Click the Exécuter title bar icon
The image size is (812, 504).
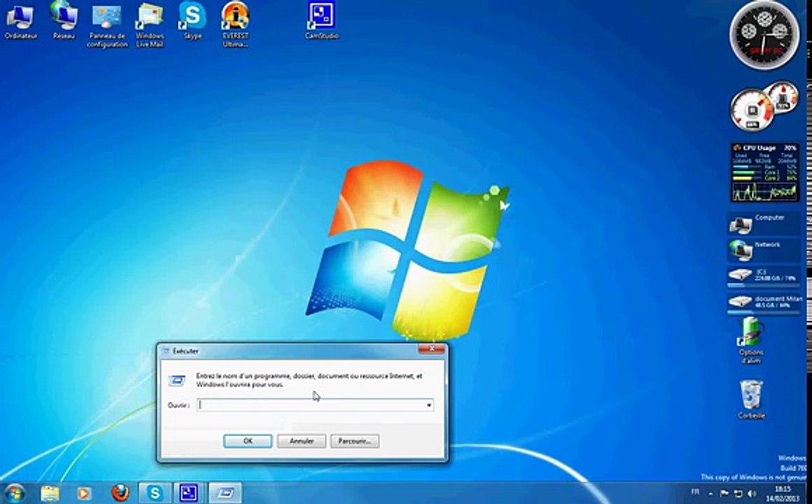[x=166, y=351]
